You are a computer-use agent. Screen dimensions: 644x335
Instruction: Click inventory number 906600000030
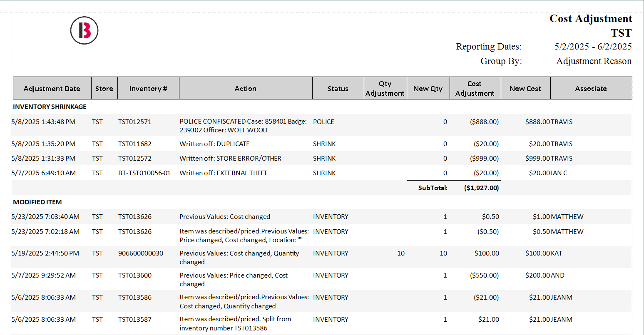141,253
